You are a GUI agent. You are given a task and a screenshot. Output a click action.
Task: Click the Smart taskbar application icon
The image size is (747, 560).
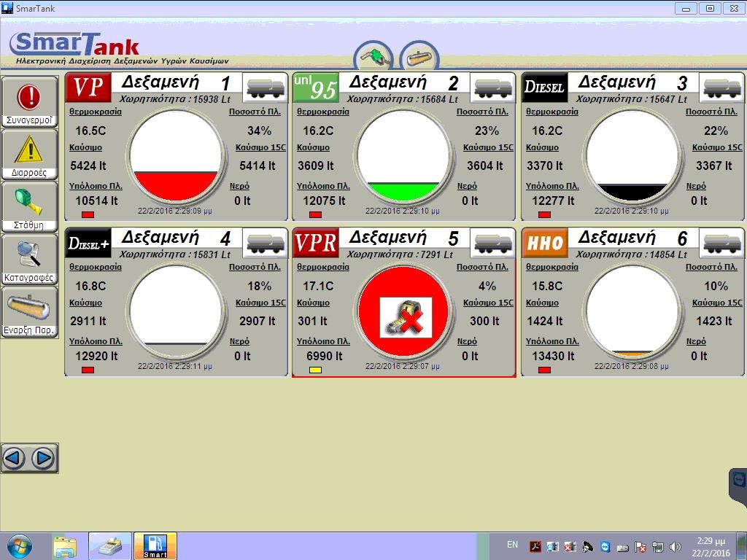(x=155, y=545)
